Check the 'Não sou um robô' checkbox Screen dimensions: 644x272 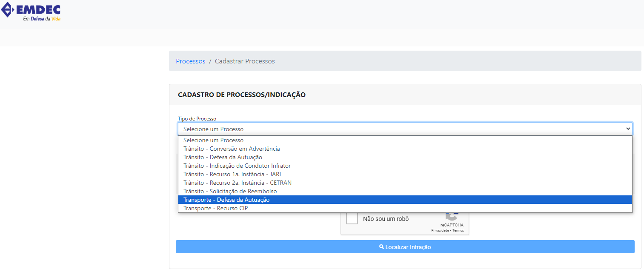coord(352,219)
